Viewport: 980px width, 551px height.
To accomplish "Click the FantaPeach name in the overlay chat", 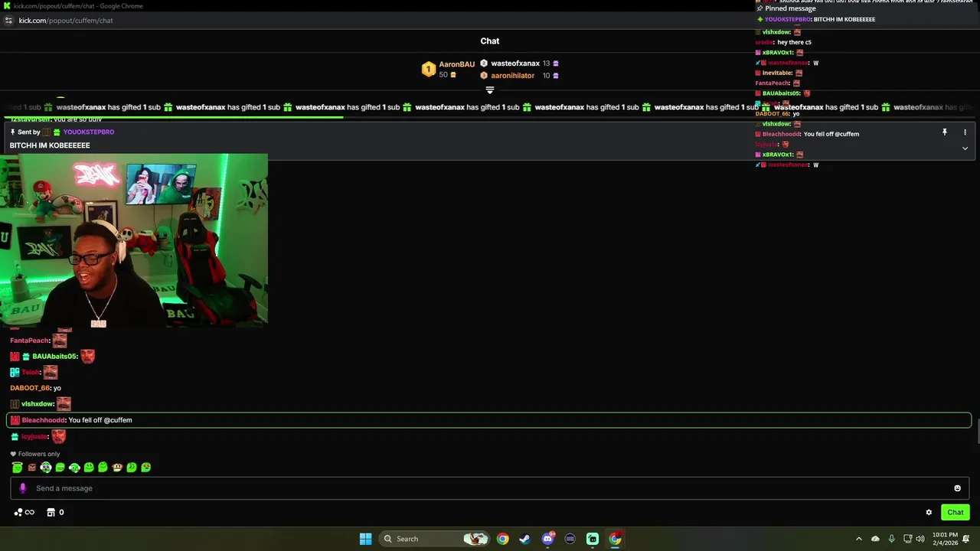I will [x=773, y=83].
